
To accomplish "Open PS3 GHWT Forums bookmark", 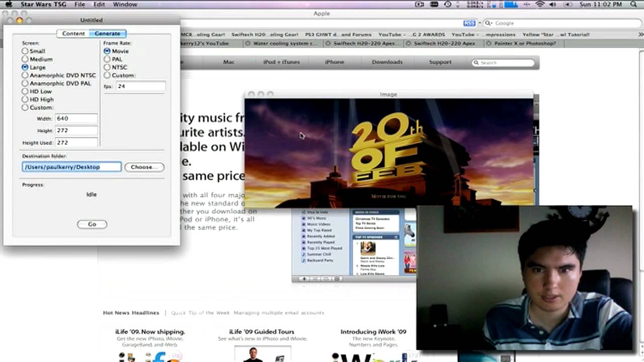I will point(338,35).
